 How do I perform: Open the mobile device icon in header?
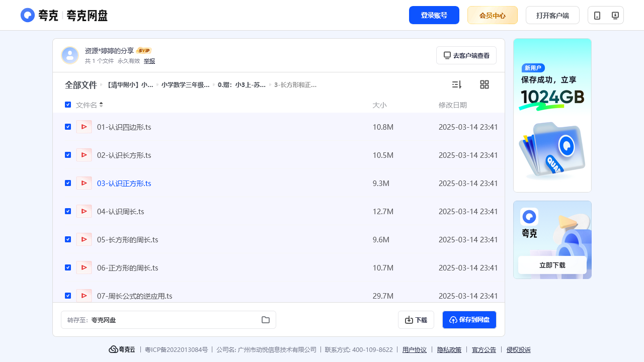click(597, 16)
